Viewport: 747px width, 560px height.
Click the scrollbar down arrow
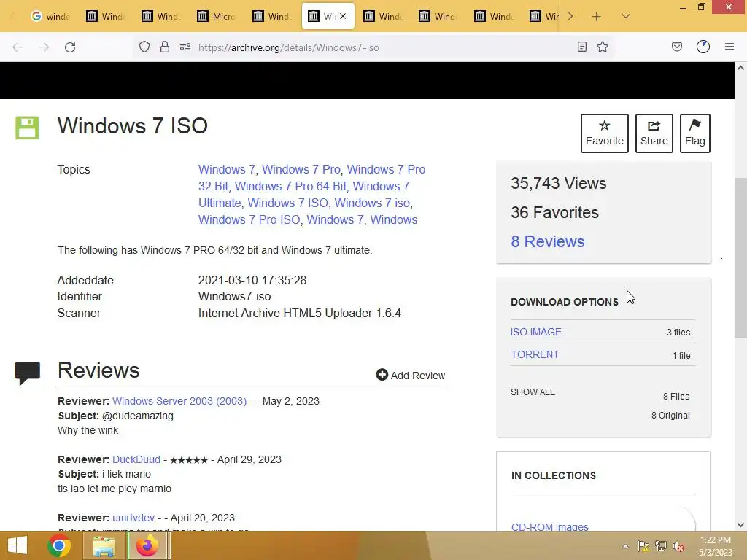740,525
